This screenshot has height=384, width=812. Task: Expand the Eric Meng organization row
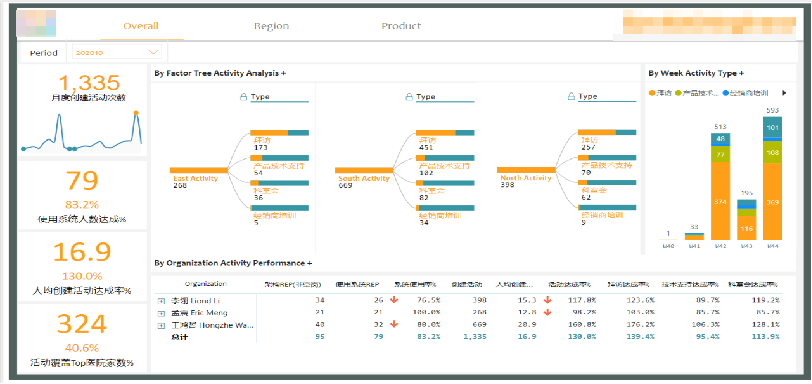(161, 313)
